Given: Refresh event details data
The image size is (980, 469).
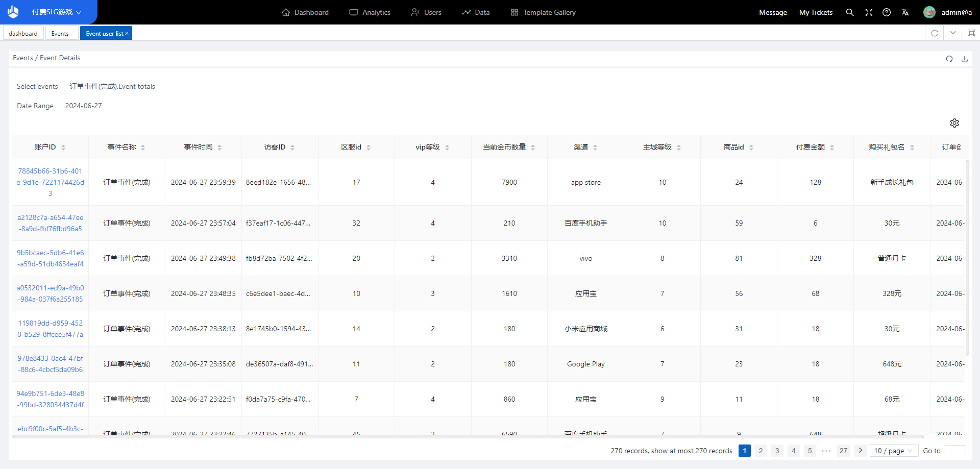Looking at the screenshot, I should [x=949, y=59].
